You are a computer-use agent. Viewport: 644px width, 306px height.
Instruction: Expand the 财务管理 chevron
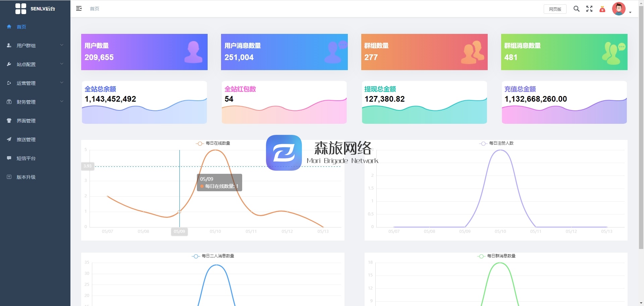62,101
